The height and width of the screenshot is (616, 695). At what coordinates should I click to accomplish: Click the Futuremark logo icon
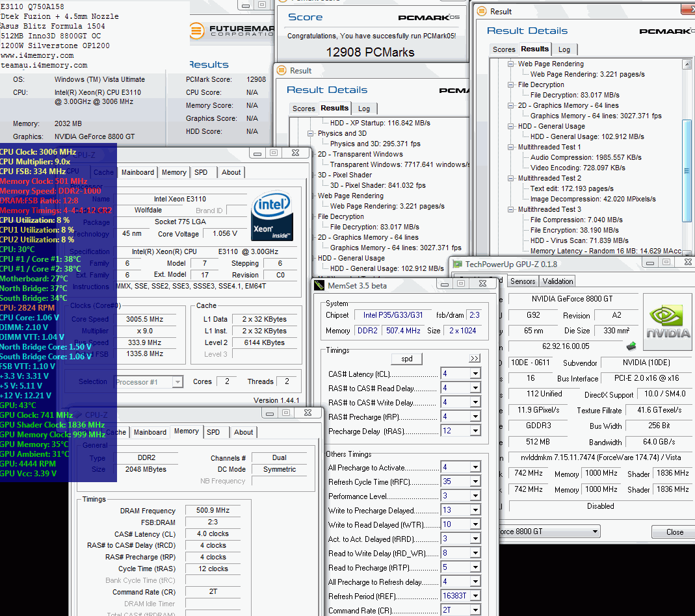(x=196, y=31)
